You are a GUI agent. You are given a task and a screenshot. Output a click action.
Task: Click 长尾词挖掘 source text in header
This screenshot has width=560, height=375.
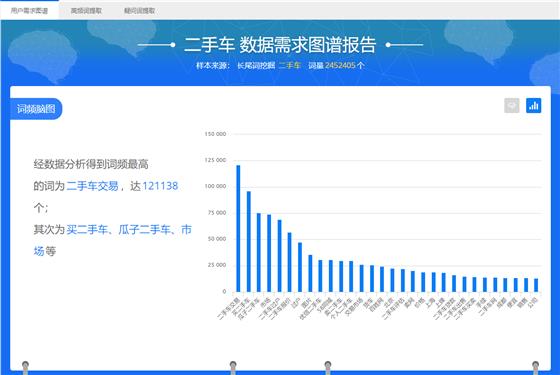coord(256,65)
